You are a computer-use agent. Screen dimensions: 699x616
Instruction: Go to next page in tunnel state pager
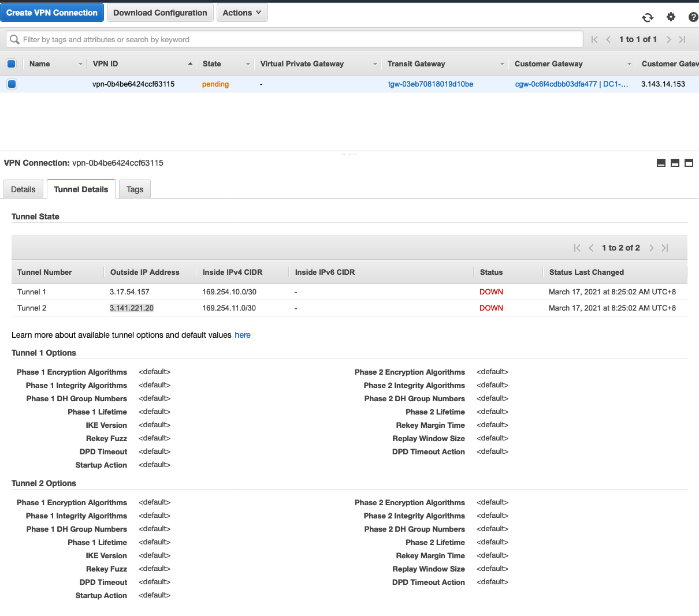coord(651,248)
